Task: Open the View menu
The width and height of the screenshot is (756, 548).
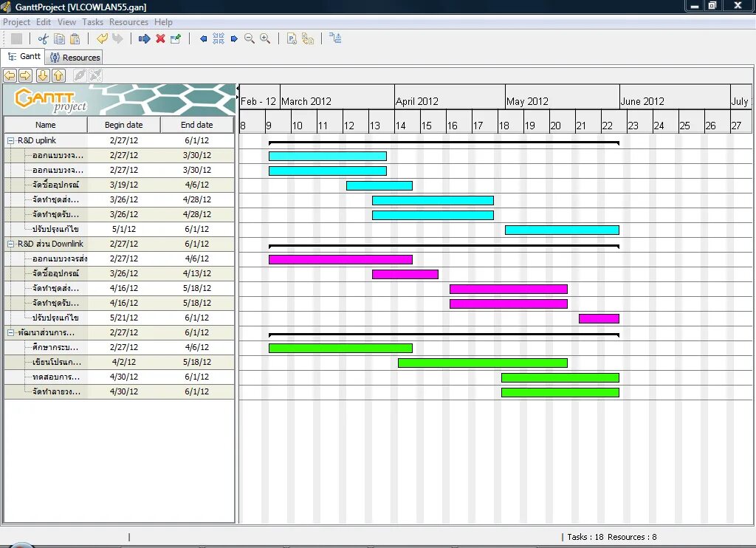Action: (66, 22)
